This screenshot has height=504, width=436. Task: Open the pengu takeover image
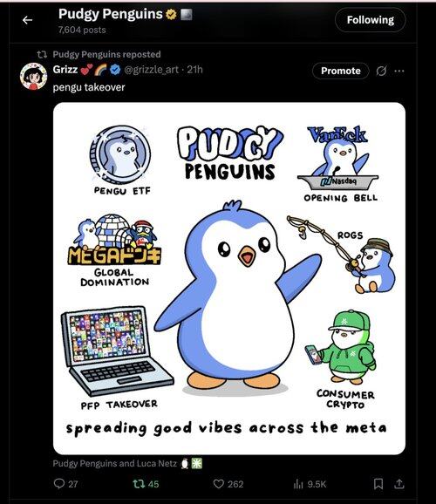coord(229,278)
